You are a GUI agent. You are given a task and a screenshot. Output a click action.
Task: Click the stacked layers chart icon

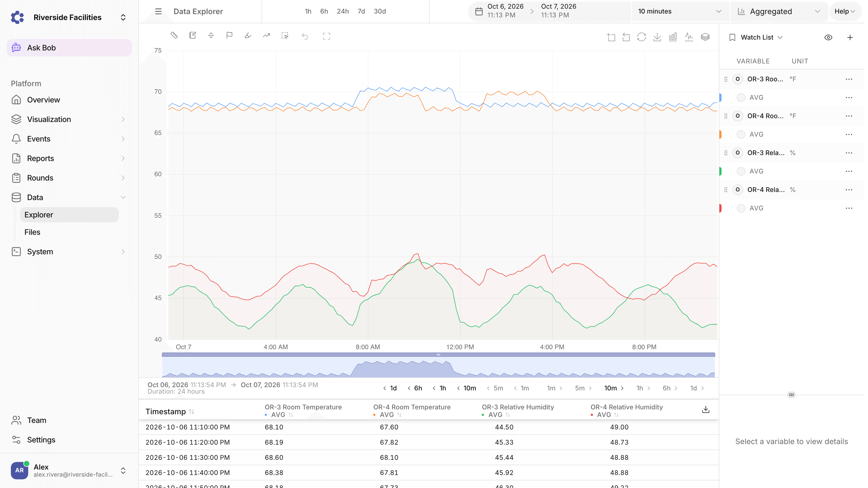[x=705, y=37]
